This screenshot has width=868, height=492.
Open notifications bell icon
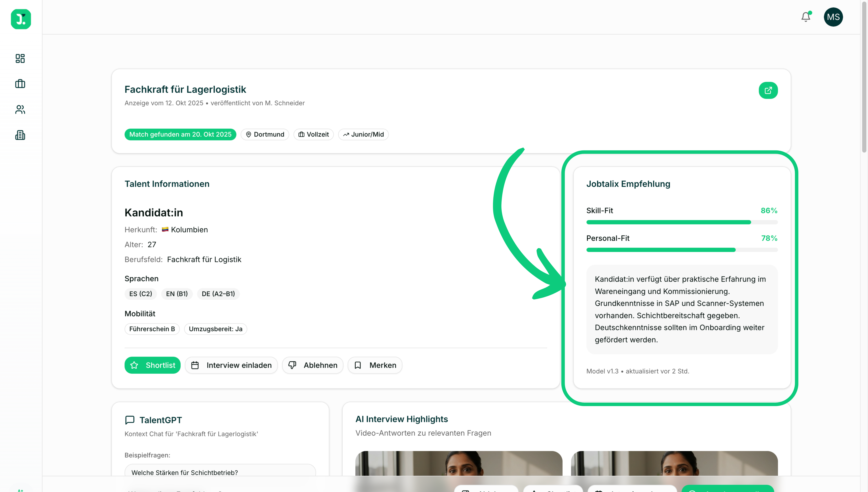806,17
